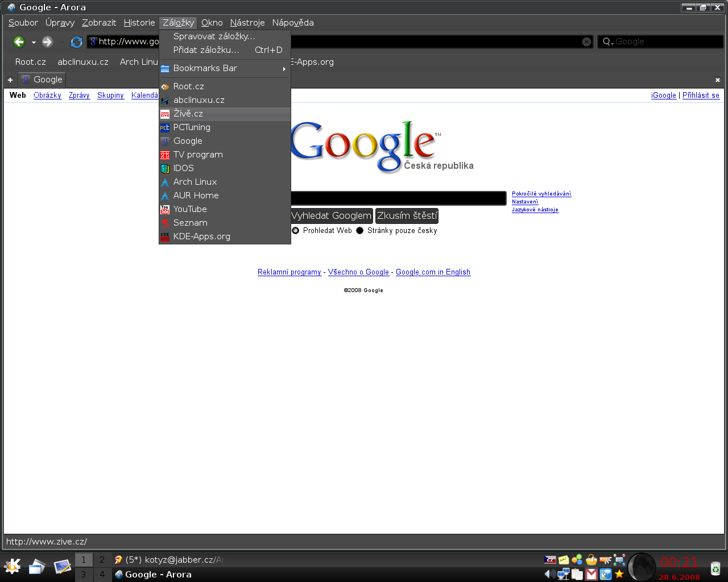Launch the file manager icon in the panel
This screenshot has width=728, height=582.
point(37,566)
